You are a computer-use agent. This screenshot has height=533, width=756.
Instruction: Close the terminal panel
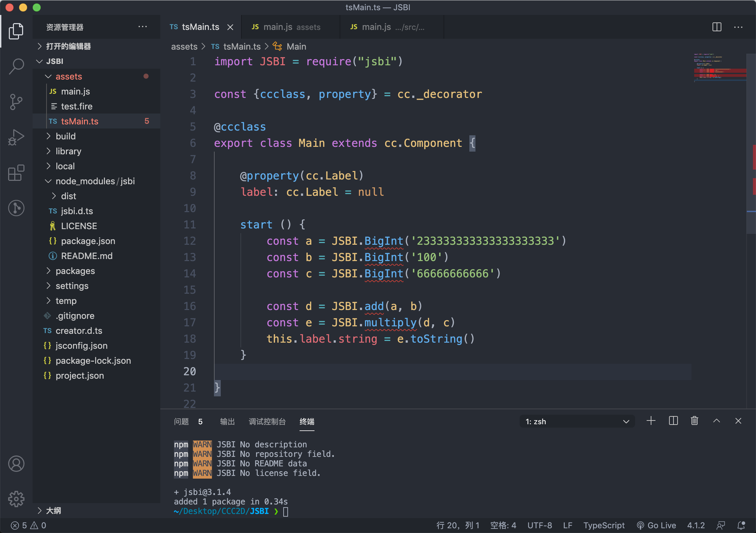tap(738, 421)
